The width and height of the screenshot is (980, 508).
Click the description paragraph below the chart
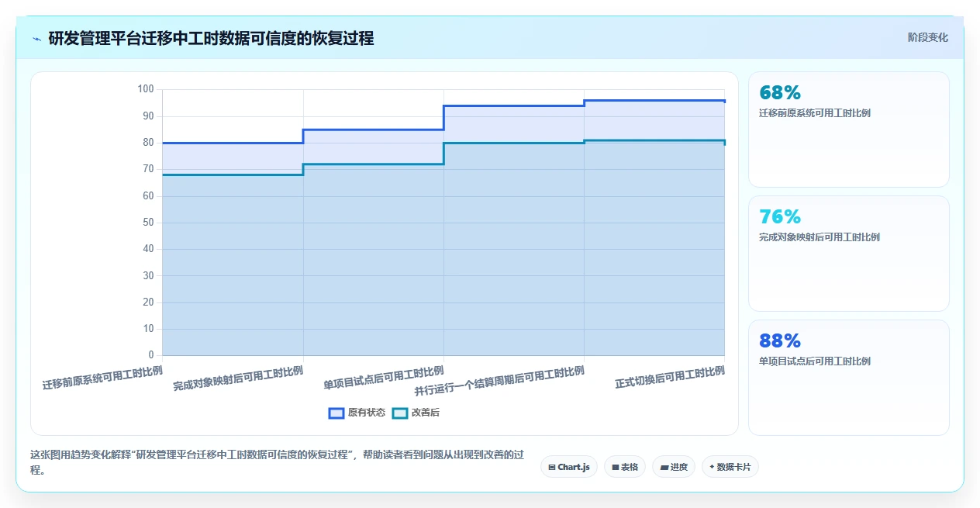[277, 462]
